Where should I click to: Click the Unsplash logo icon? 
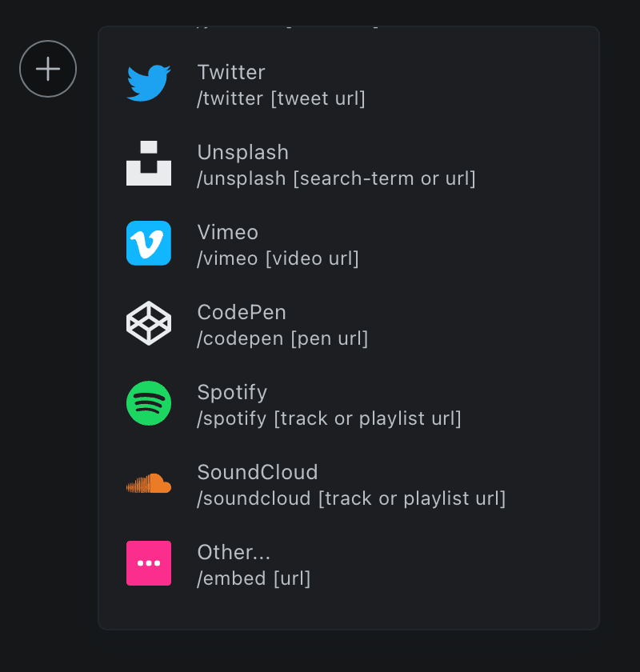149,163
